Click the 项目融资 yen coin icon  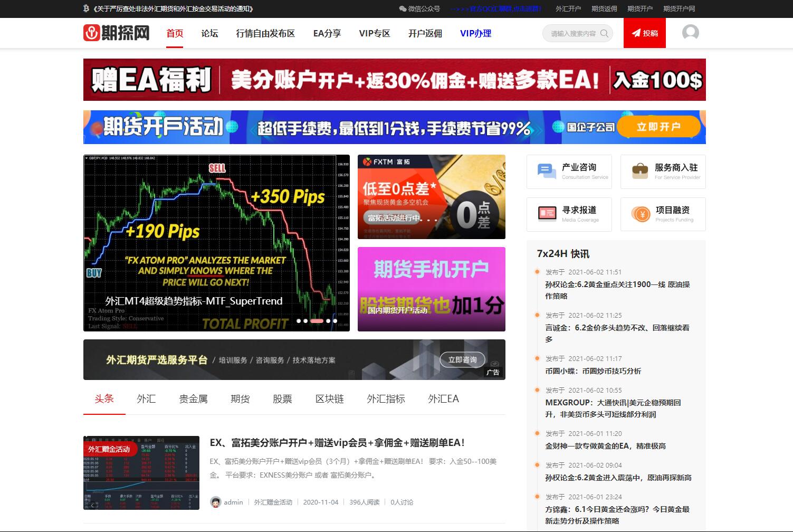click(641, 214)
